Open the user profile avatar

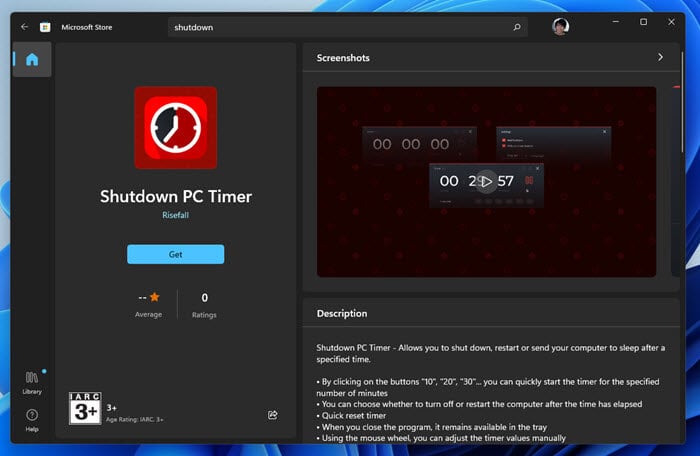[560, 27]
